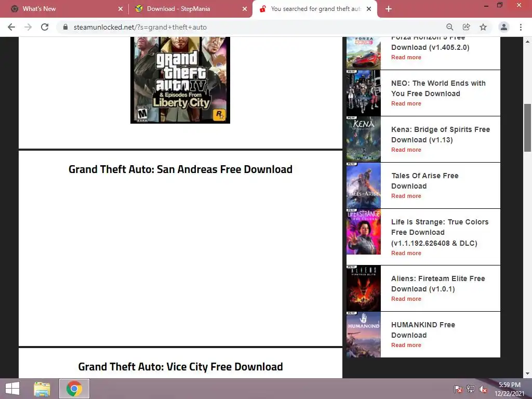Click the scrollbar up arrow
532x399 pixels.
[x=527, y=41]
